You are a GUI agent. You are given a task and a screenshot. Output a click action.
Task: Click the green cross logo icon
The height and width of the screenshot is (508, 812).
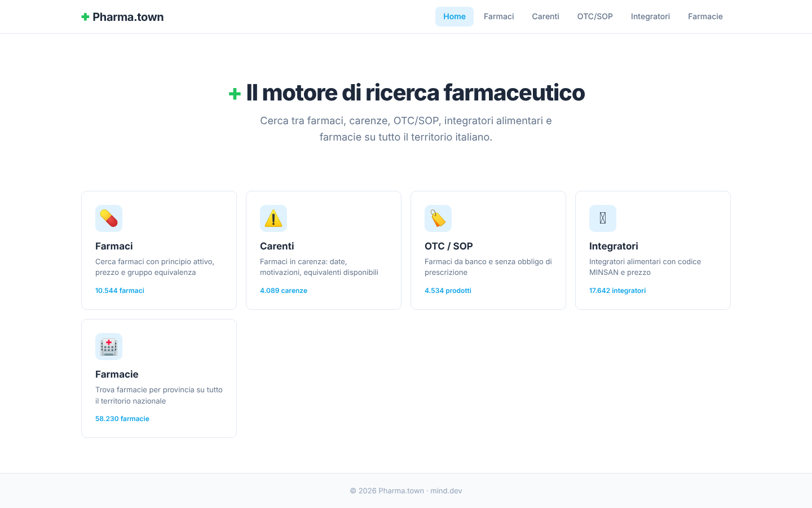(85, 17)
